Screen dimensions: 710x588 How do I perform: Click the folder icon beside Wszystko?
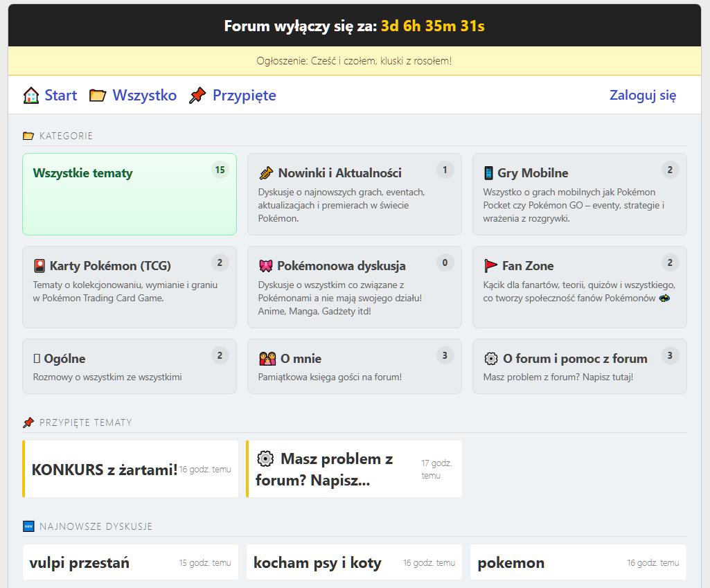coord(98,95)
